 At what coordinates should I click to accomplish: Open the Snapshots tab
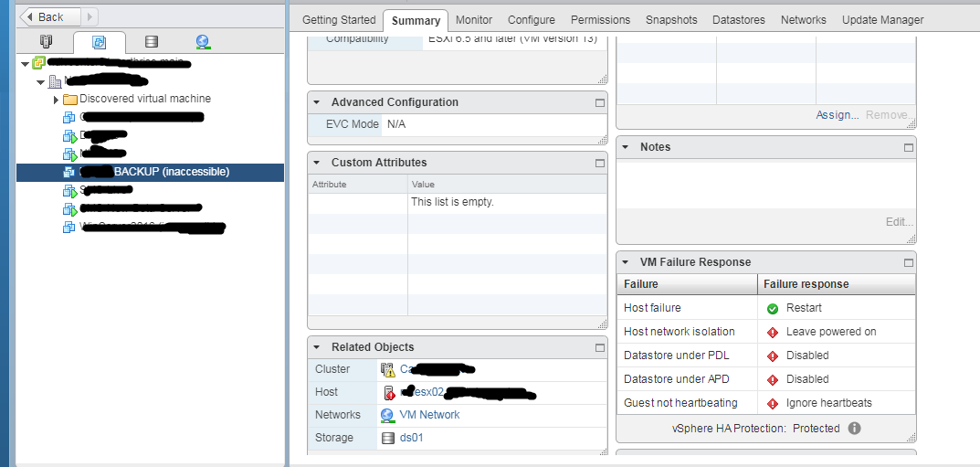point(671,20)
